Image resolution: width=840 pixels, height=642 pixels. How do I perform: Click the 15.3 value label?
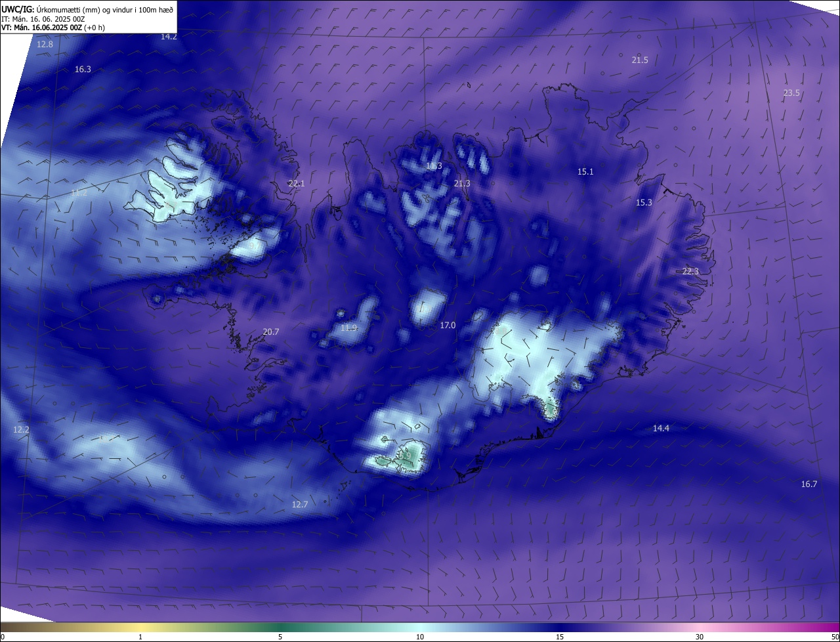pos(644,202)
